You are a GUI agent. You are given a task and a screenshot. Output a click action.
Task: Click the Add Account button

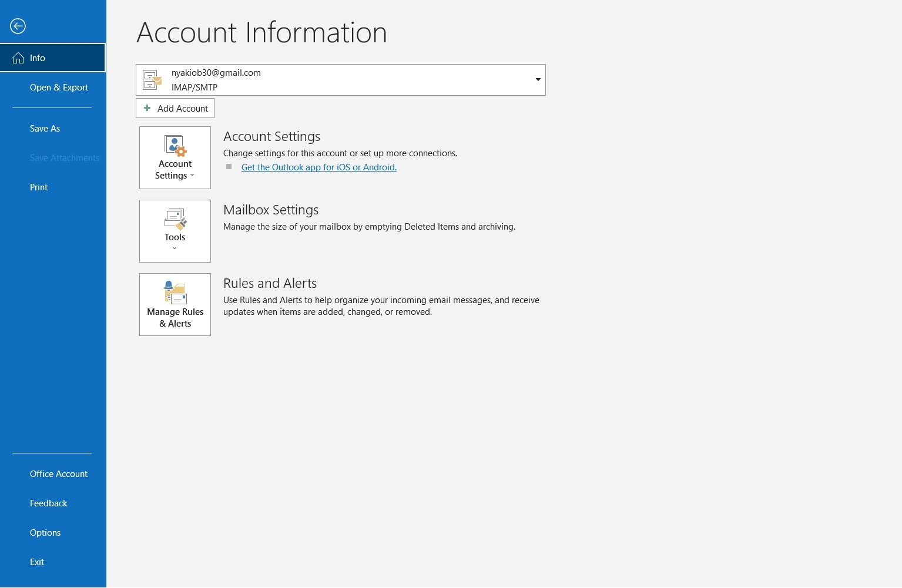point(175,108)
